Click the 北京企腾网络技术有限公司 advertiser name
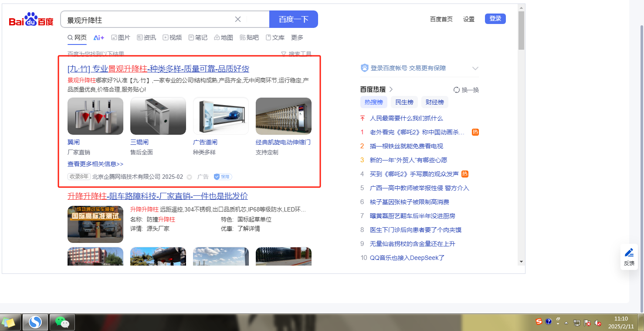The height and width of the screenshot is (331, 644). click(126, 177)
